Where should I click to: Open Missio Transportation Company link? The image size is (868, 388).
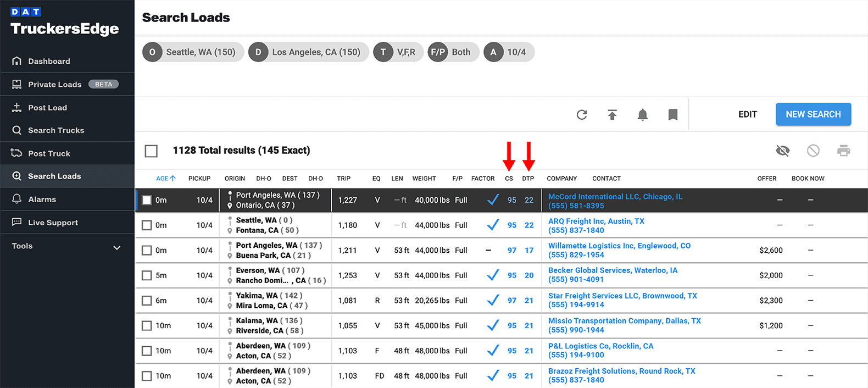click(624, 320)
